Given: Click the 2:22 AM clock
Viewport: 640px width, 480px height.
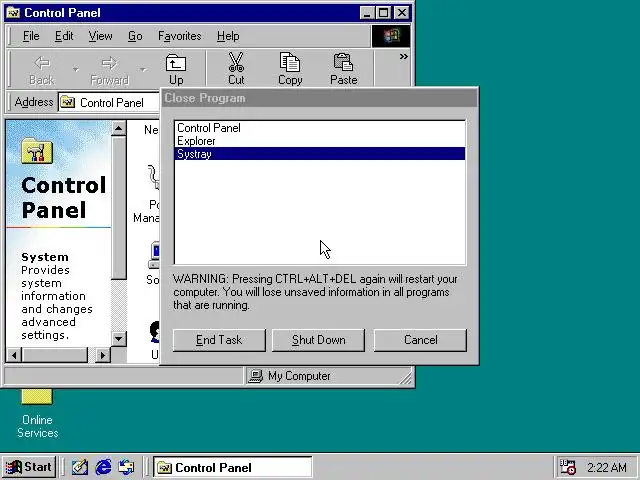Looking at the screenshot, I should (x=607, y=467).
